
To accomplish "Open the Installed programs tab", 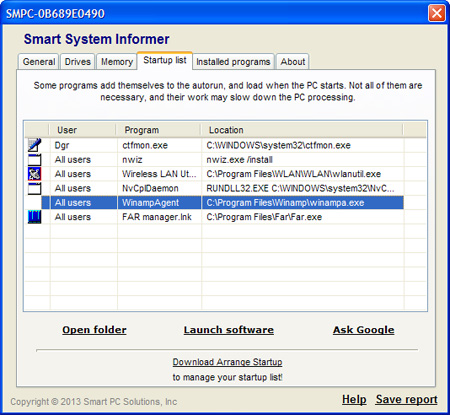I will (x=233, y=62).
